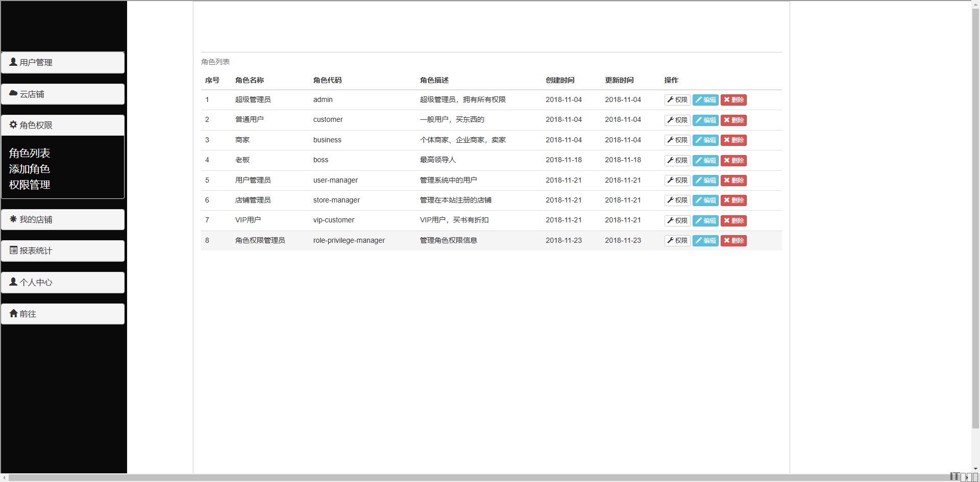
Task: Expand the 个人中心 sidebar panel
Action: [63, 283]
